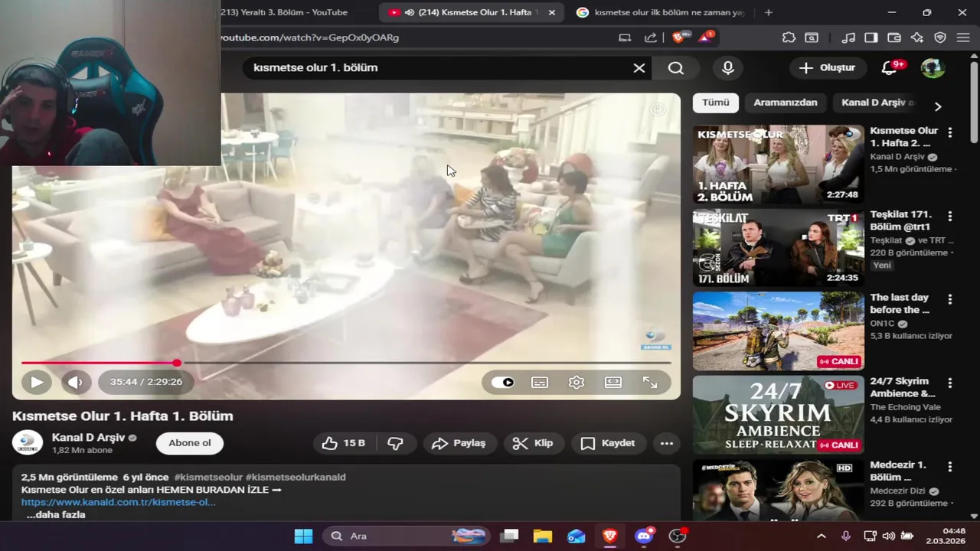Open options for Medcezir 1. Bölüm video

point(950,466)
